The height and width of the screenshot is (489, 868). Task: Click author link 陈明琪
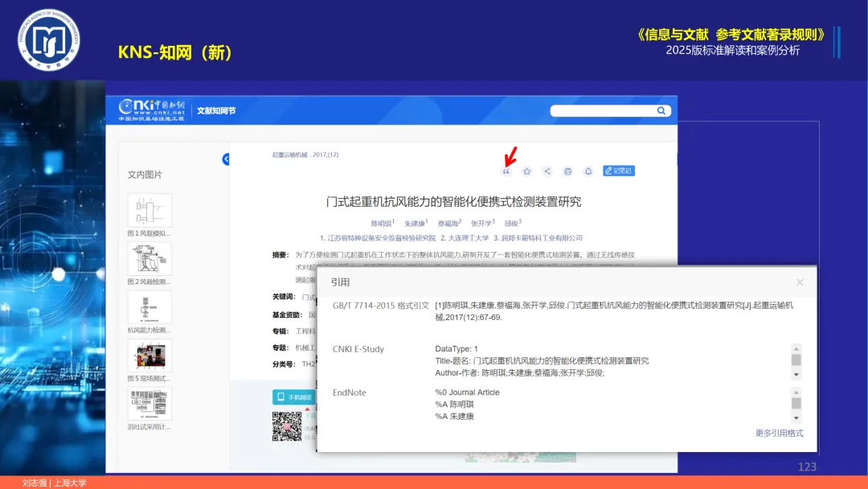pyautogui.click(x=382, y=223)
